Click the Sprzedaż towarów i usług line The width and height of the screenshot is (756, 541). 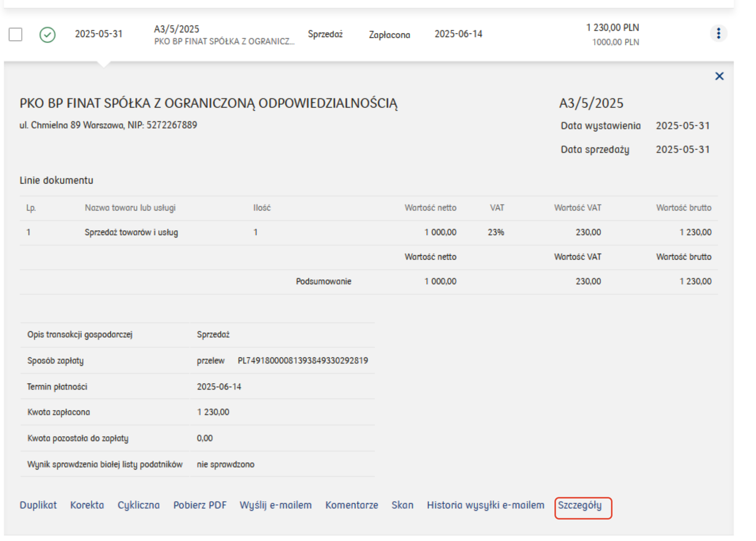click(x=131, y=232)
